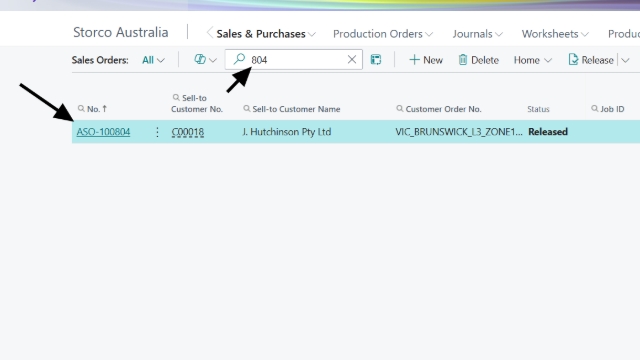Image resolution: width=640 pixels, height=360 pixels.
Task: Click the Status column header
Action: click(538, 109)
